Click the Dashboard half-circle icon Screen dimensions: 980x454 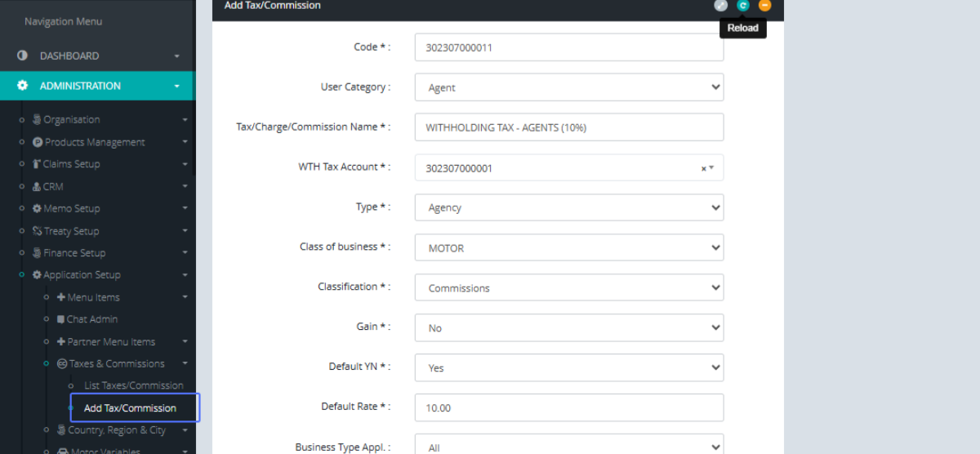click(22, 56)
